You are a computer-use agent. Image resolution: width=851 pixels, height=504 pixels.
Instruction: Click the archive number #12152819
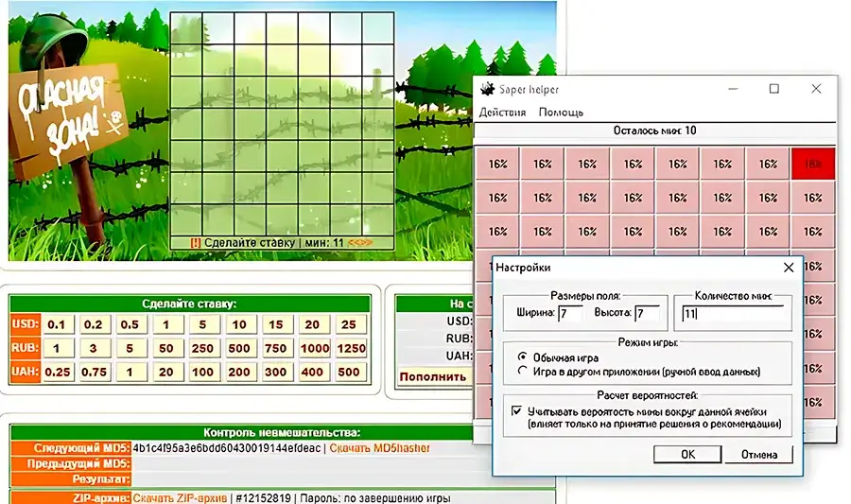265,498
